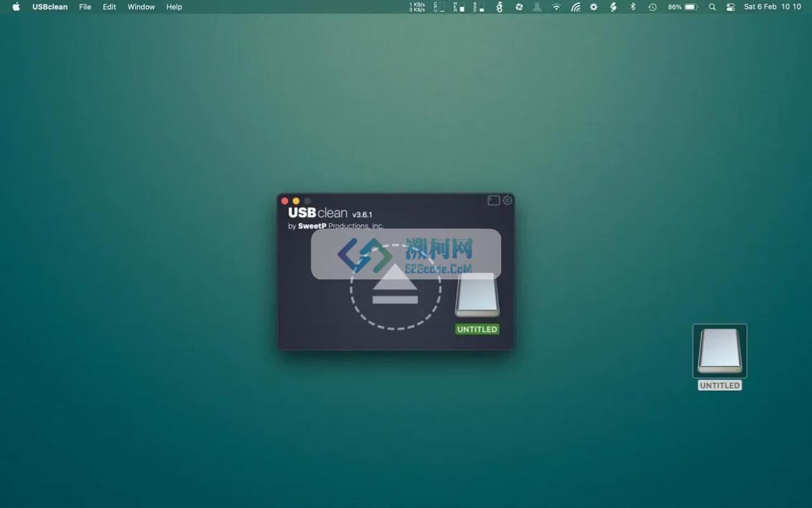Click the figure-eight icon after the SSD monitor

499,7
